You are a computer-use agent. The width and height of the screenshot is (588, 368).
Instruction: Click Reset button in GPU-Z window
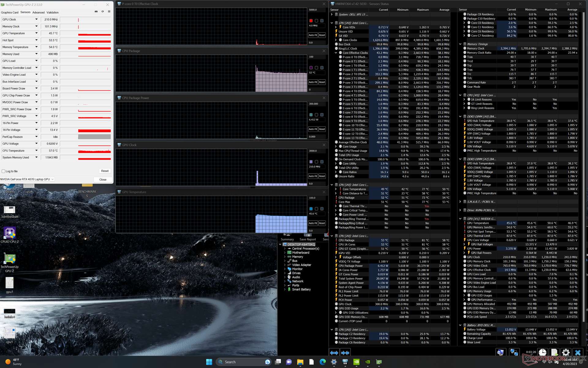(x=105, y=171)
